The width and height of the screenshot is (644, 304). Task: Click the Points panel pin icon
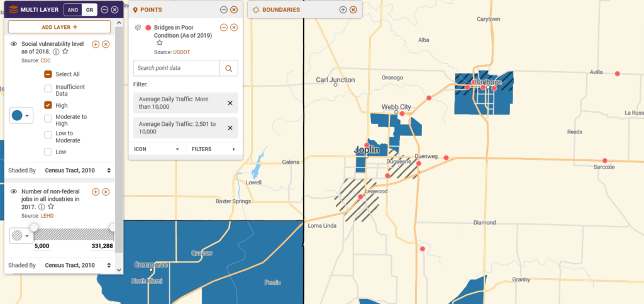[135, 10]
